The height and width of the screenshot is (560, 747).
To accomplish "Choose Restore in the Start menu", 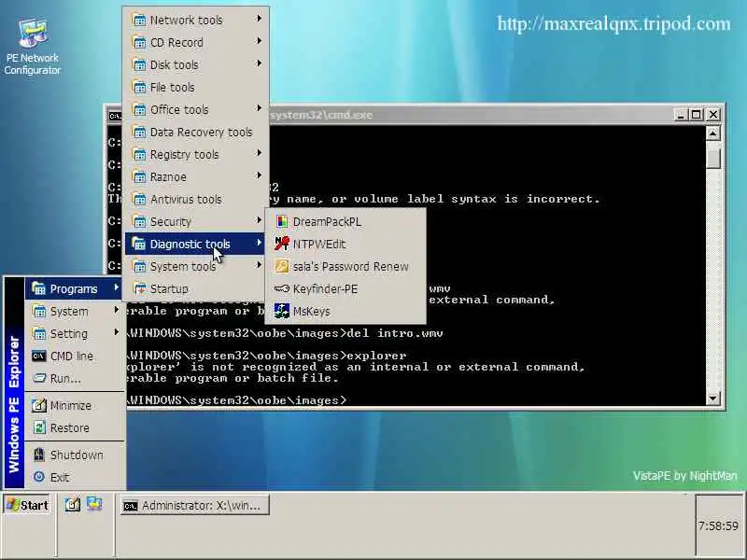I will click(74, 427).
